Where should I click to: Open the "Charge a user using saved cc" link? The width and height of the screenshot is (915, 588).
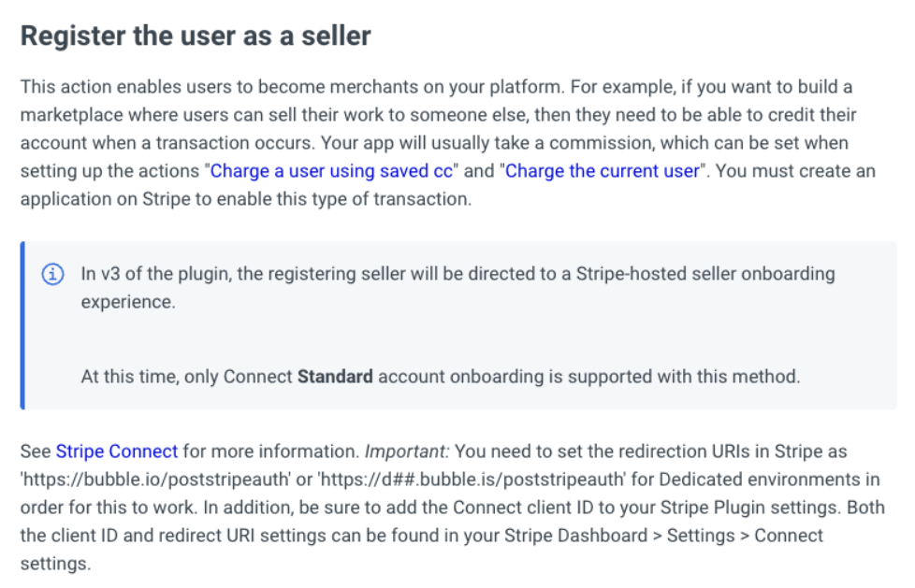pos(331,171)
